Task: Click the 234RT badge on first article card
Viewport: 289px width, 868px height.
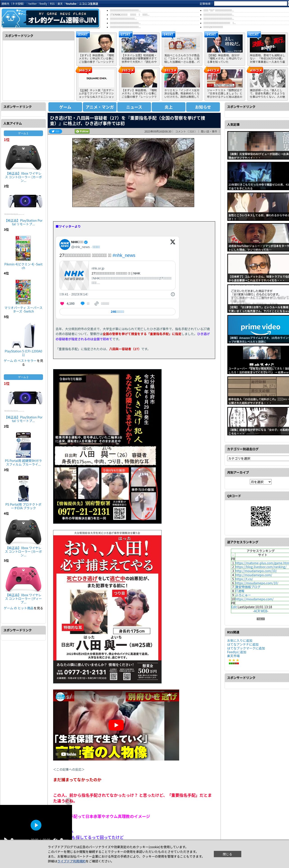Action: [x=83, y=34]
